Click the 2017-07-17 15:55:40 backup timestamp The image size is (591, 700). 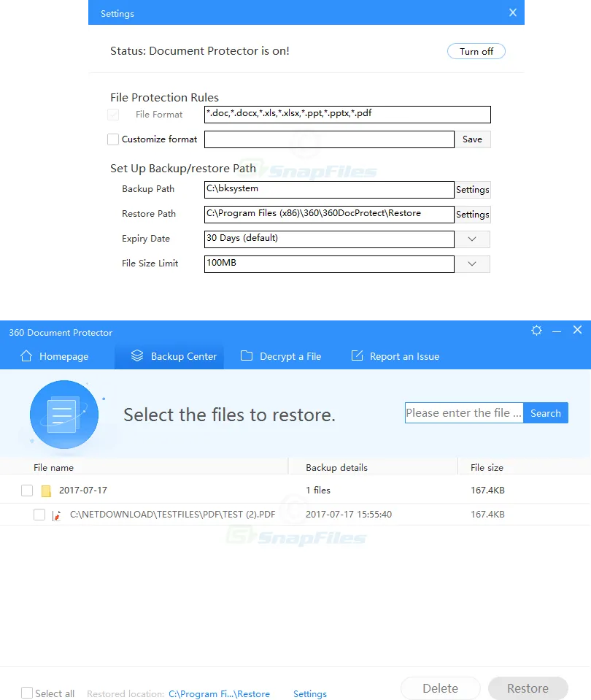point(349,515)
